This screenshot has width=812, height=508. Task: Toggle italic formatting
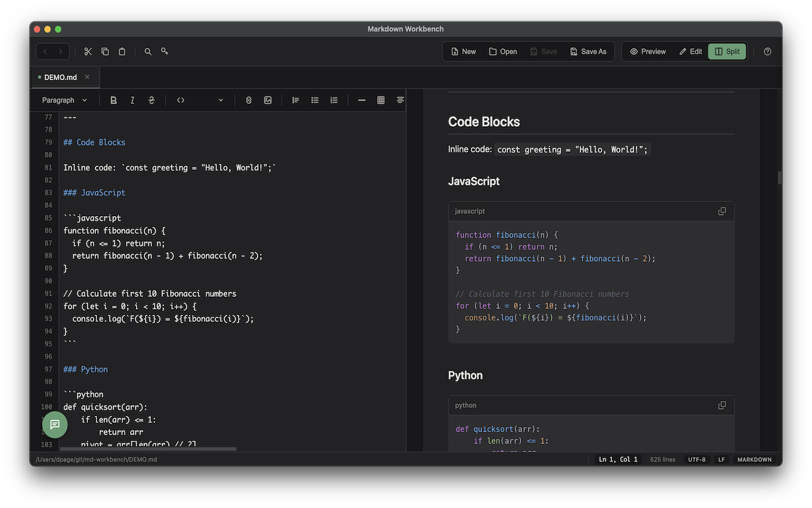click(132, 100)
